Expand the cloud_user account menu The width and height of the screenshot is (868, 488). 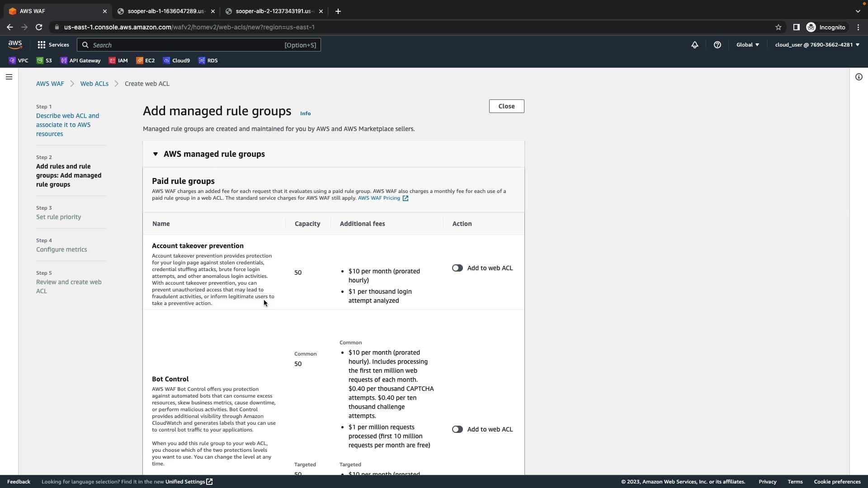pyautogui.click(x=817, y=45)
